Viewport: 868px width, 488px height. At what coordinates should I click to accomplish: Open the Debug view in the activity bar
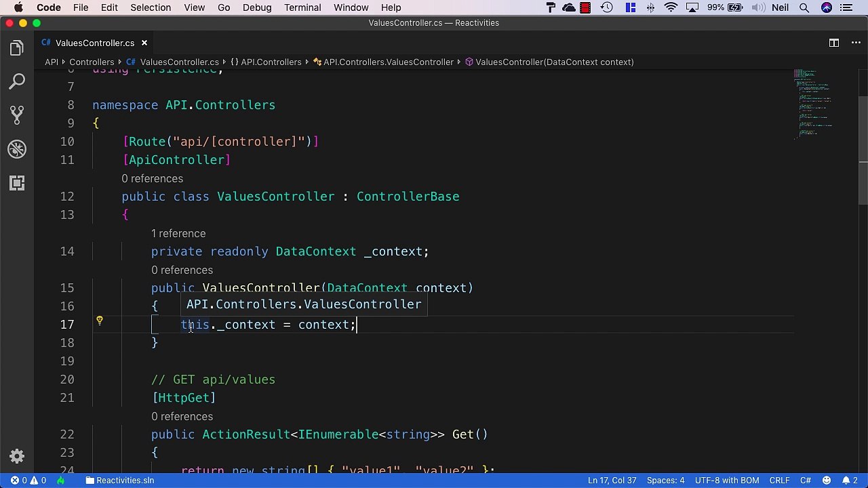17,149
